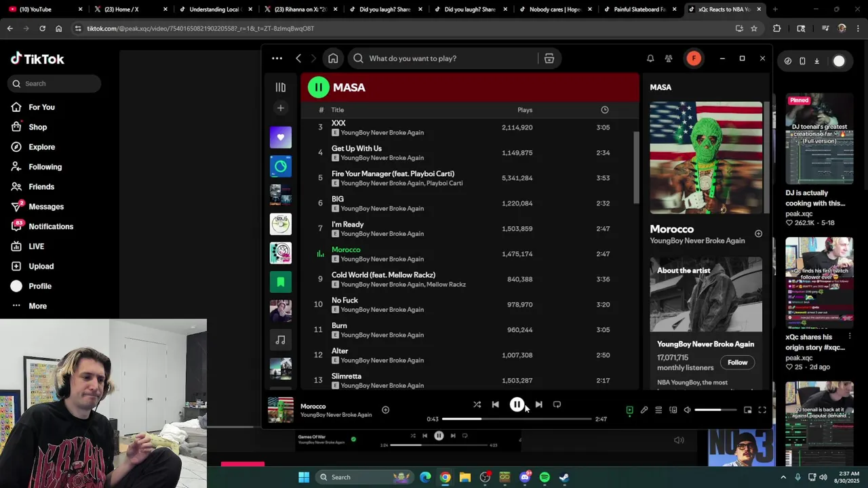
Task: Seek in Spotify song progress bar
Action: pos(517,419)
